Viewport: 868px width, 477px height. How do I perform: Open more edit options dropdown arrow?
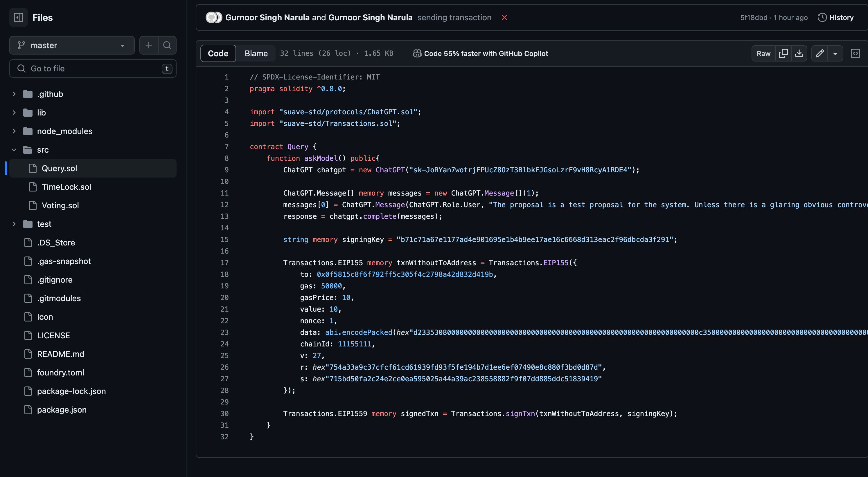[835, 53]
